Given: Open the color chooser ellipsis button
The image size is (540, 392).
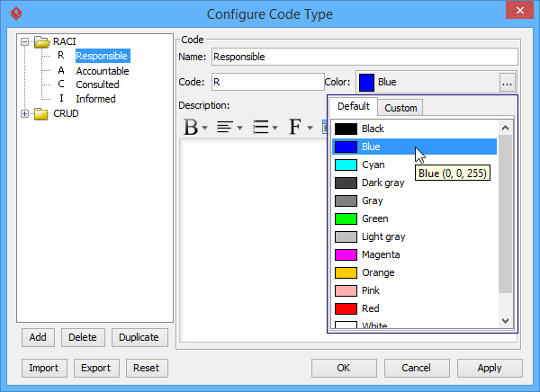Looking at the screenshot, I should pyautogui.click(x=507, y=82).
